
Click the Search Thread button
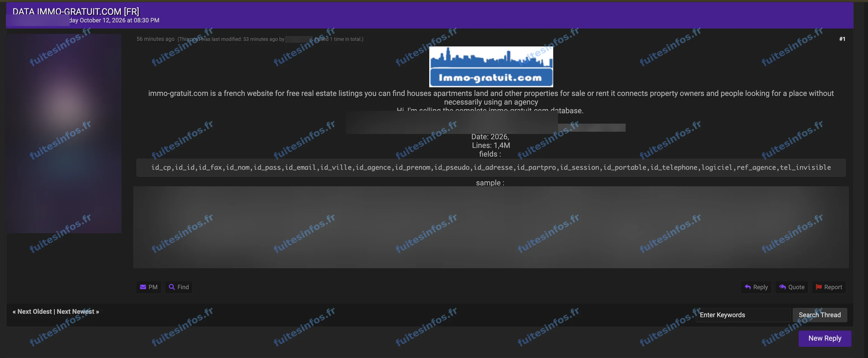(x=820, y=315)
